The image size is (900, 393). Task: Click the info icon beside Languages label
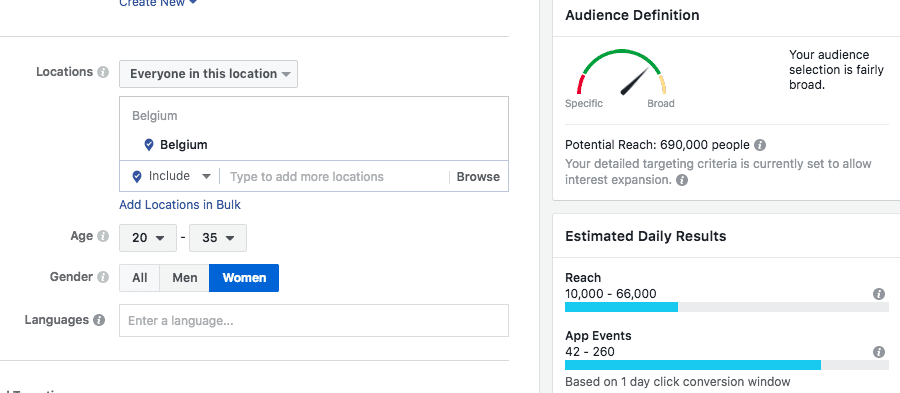[99, 320]
